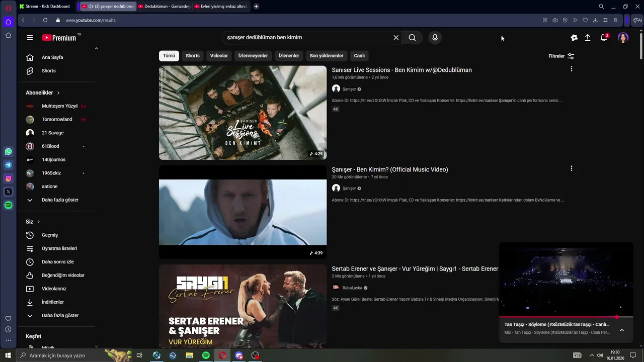Open Spotify in the Opera sidebar
Viewport: 644px width, 362px height.
(8, 205)
